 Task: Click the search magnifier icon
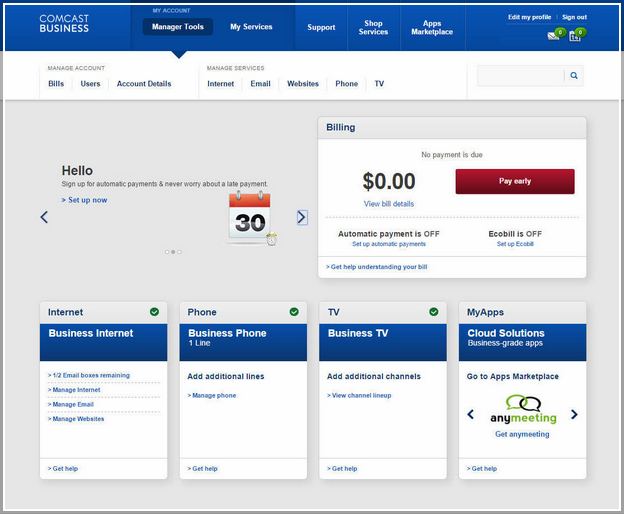coord(574,75)
